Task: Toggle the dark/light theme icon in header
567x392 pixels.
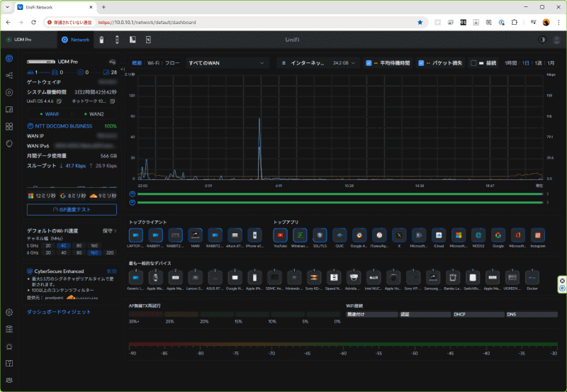Action: (x=542, y=40)
